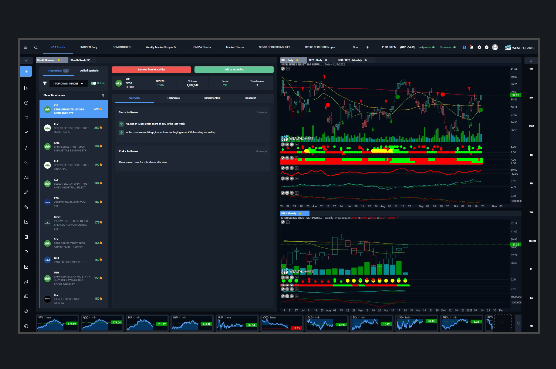Image resolution: width=556 pixels, height=369 pixels.
Task: Click the wide red action button
Action: (151, 69)
